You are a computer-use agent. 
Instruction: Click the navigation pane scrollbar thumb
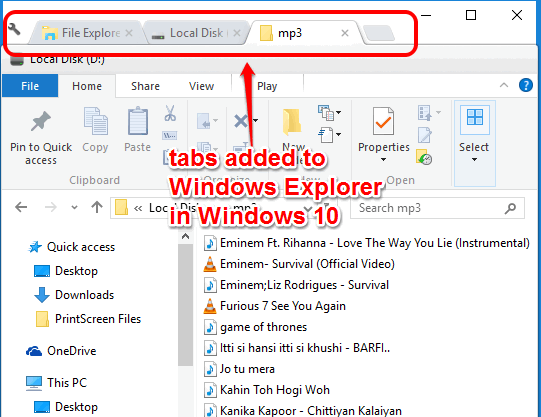(185, 305)
